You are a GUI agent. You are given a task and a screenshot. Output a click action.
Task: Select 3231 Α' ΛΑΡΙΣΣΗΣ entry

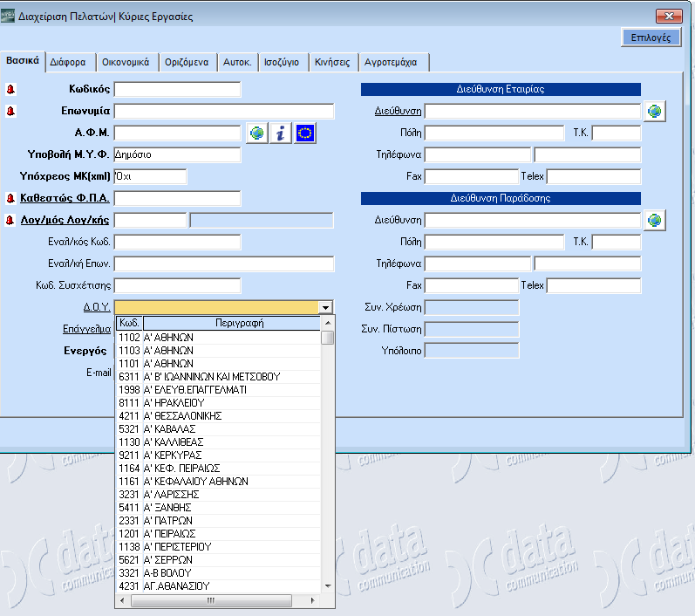pos(218,495)
